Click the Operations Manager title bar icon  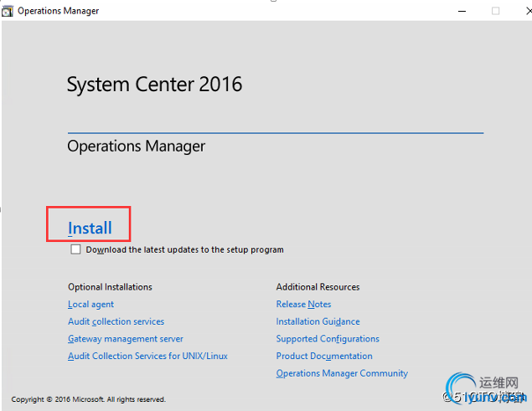tap(8, 11)
